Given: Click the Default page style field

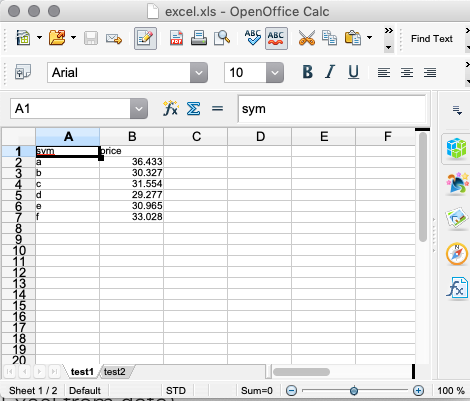Looking at the screenshot, I should 85,391.
